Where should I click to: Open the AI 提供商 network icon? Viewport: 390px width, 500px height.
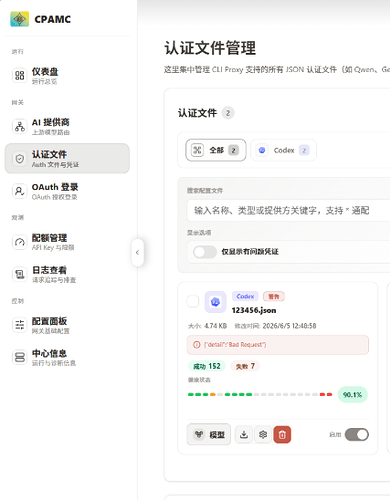(x=20, y=126)
